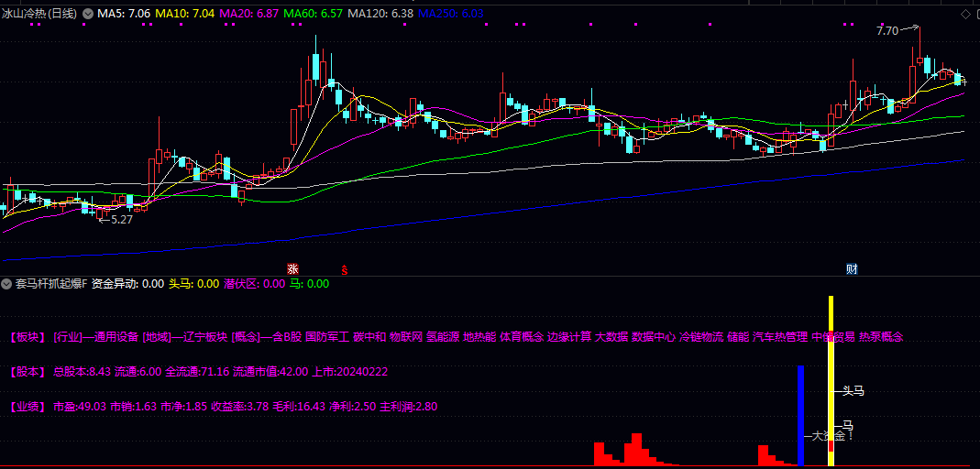Click the 【板块】 row heading

click(28, 337)
